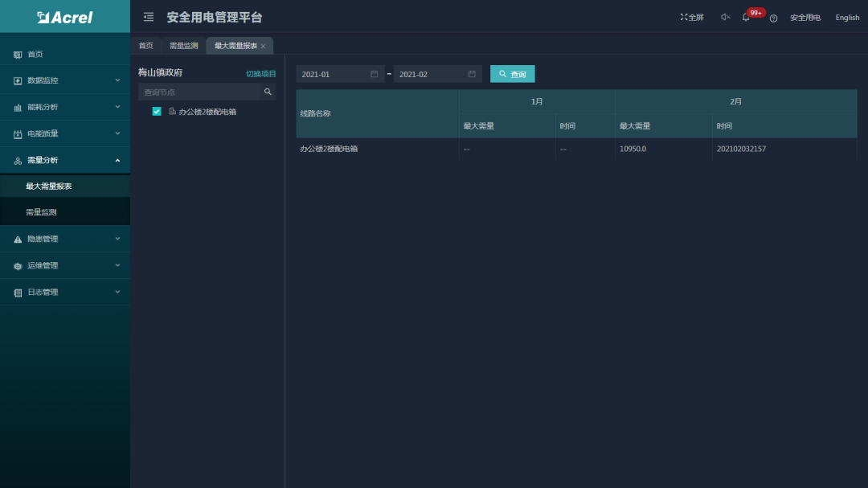This screenshot has height=488, width=868.
Task: Toggle the mute speaker icon
Action: pyautogui.click(x=725, y=17)
